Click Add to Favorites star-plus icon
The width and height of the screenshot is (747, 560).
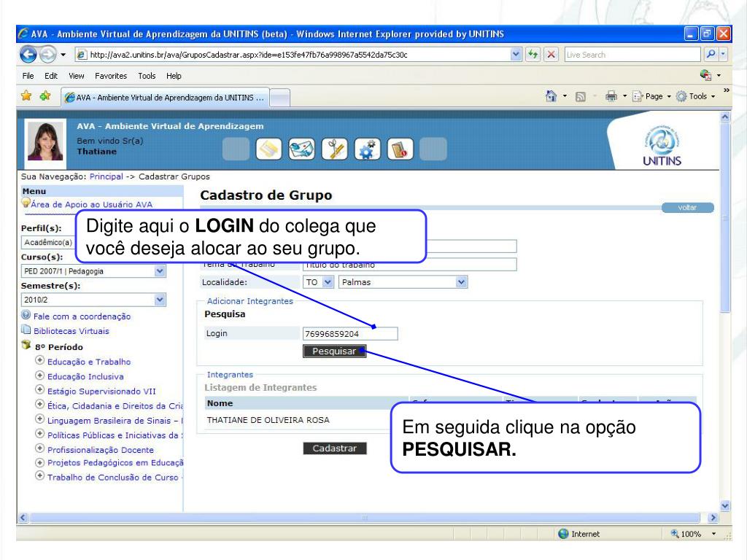(45, 96)
